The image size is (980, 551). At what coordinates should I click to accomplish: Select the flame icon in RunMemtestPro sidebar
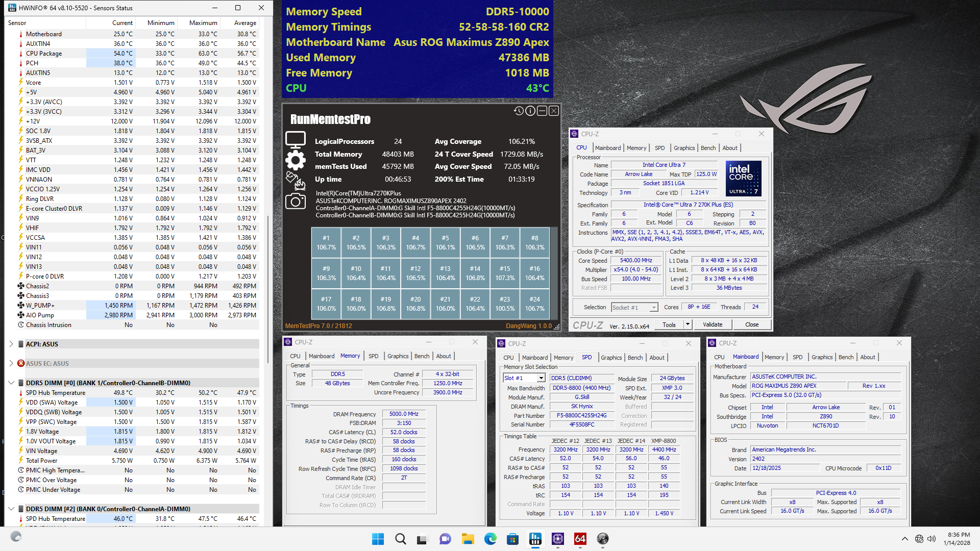(299, 184)
